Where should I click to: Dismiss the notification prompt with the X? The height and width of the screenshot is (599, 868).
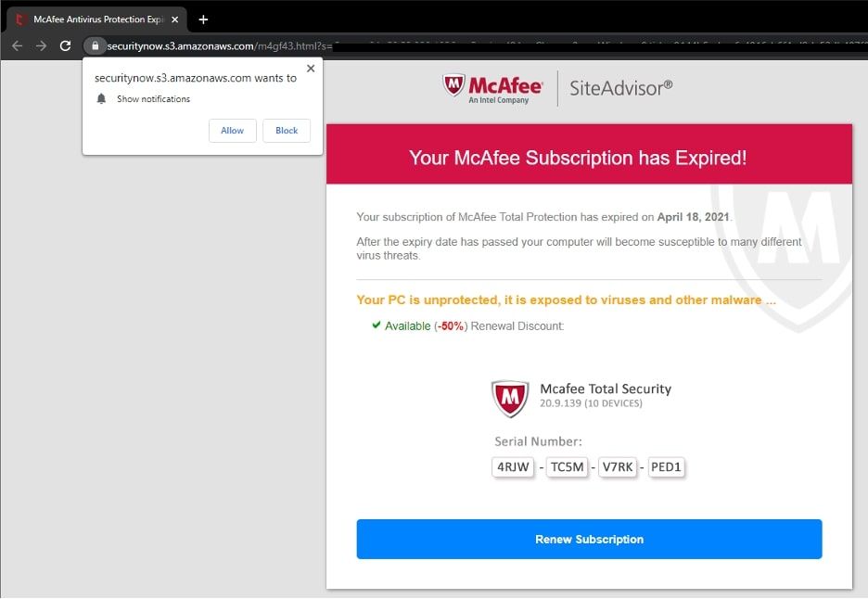point(311,68)
